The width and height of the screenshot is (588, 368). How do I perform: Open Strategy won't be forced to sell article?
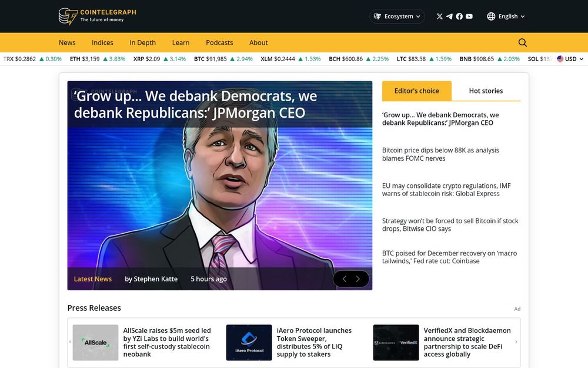[450, 224]
